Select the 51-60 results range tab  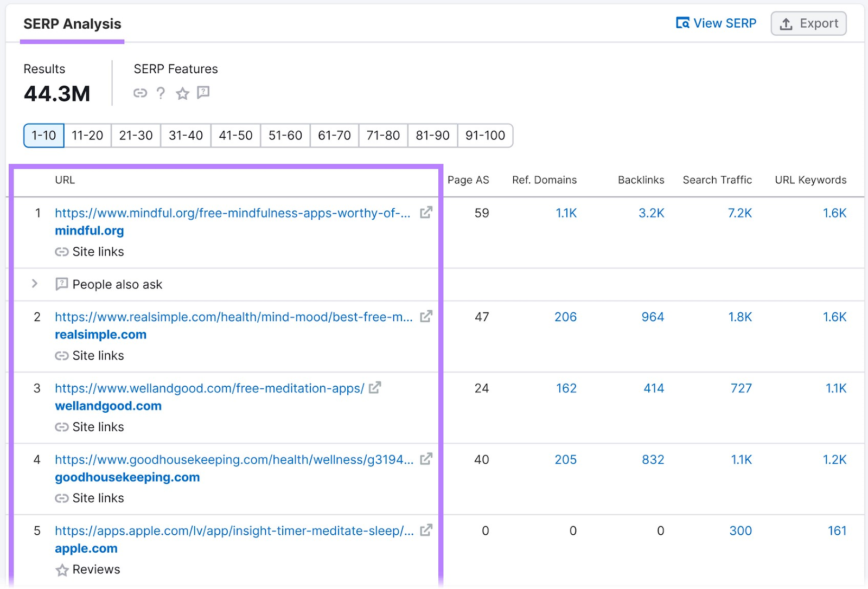[285, 136]
